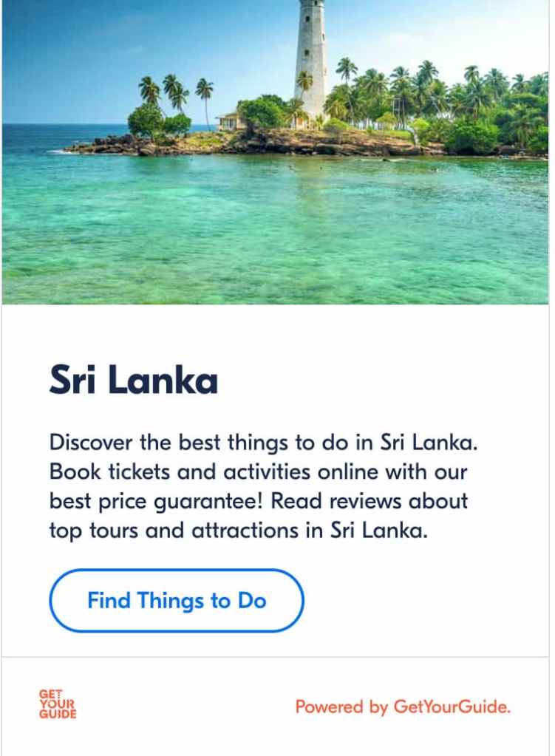The image size is (555, 756).
Task: Click the Sri Lanka heading
Action: (x=134, y=381)
